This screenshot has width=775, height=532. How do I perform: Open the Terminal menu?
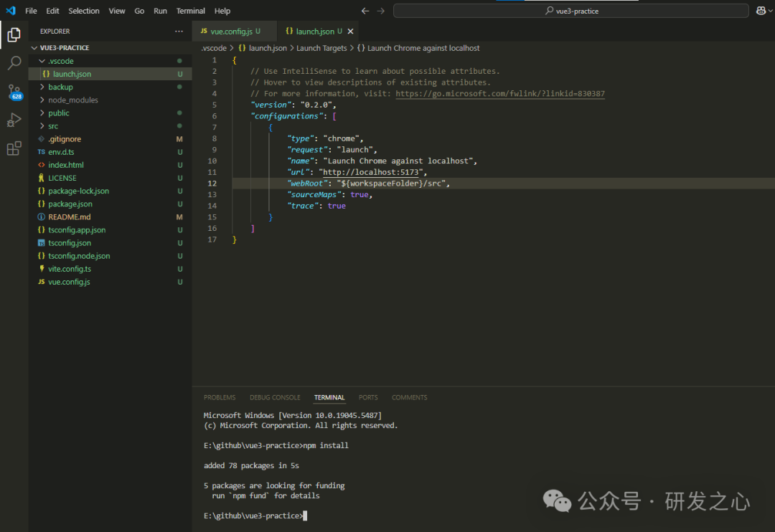(190, 11)
